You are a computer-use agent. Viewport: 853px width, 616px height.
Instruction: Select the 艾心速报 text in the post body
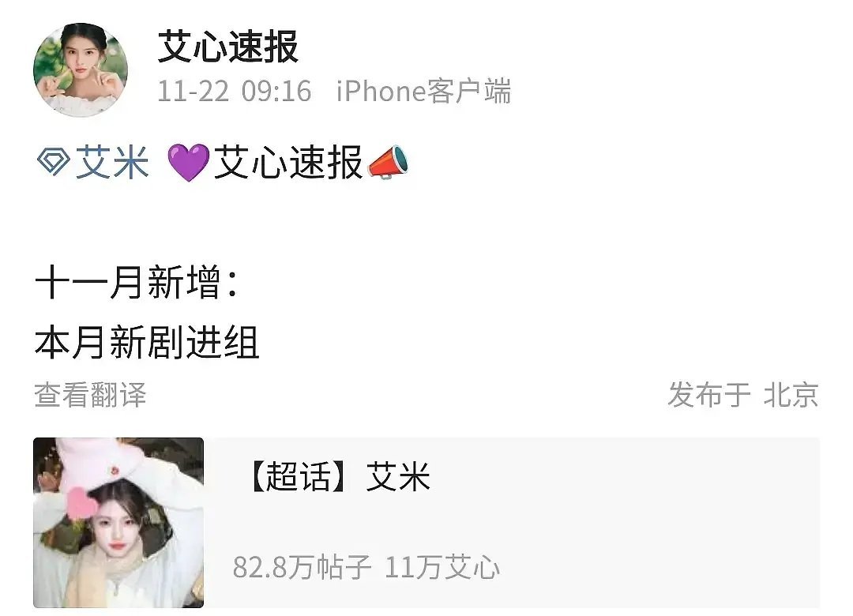click(288, 162)
